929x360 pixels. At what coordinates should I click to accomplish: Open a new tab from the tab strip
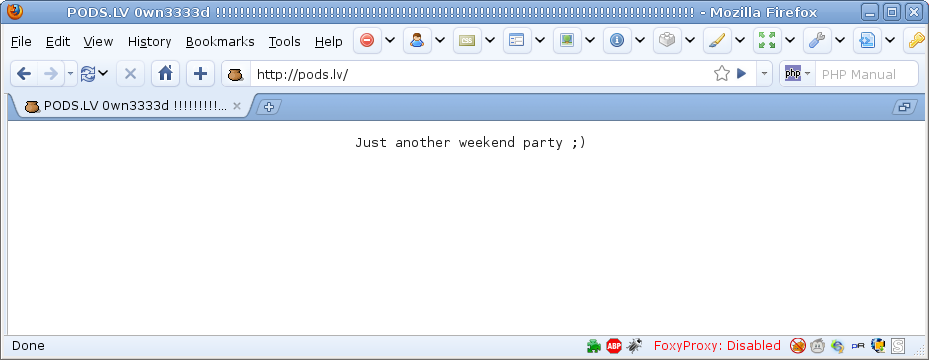(269, 107)
